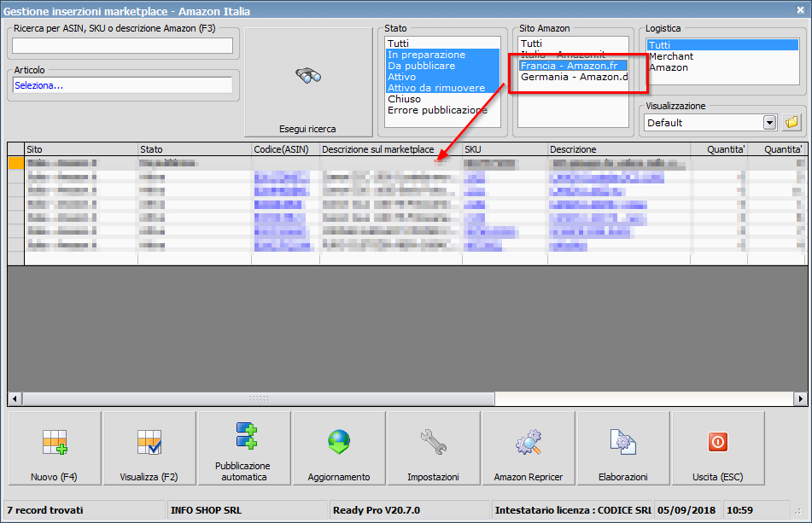Screen dimensions: 812x523
Task: Click Visualizza (F2) button
Action: (149, 449)
